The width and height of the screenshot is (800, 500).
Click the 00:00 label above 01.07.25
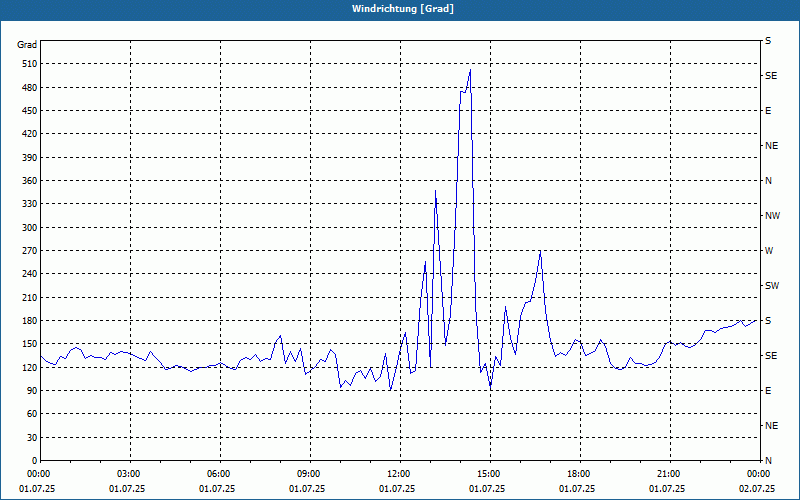coord(37,474)
